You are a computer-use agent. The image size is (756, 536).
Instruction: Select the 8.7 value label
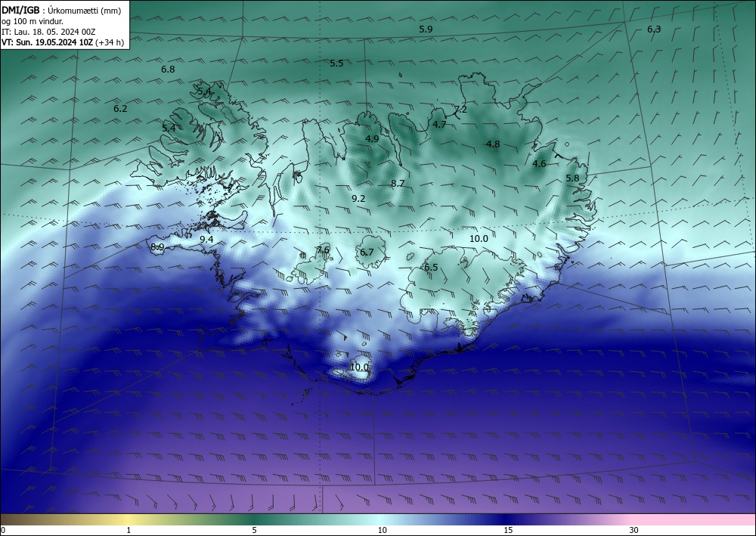pyautogui.click(x=398, y=183)
